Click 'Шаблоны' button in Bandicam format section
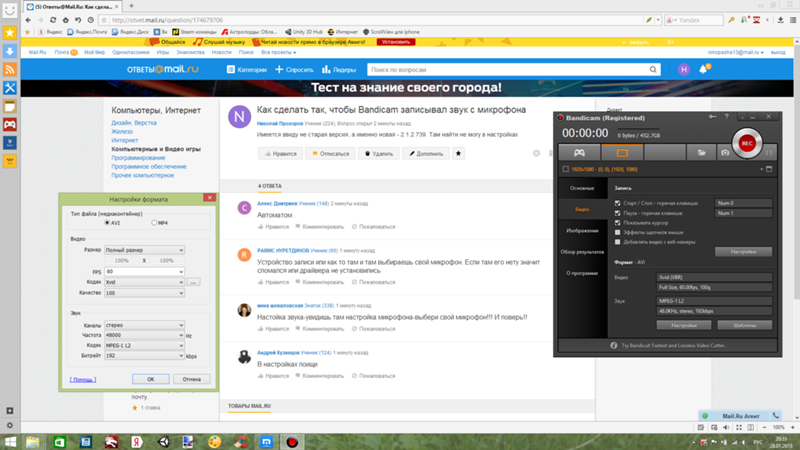 tap(744, 325)
